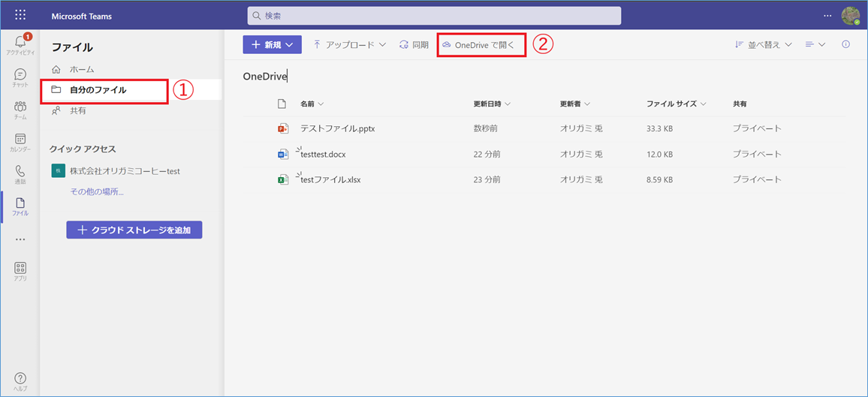Screen dimensions: 868x397
Task: Click the 数秒前 modified time cell
Action: [x=486, y=129]
